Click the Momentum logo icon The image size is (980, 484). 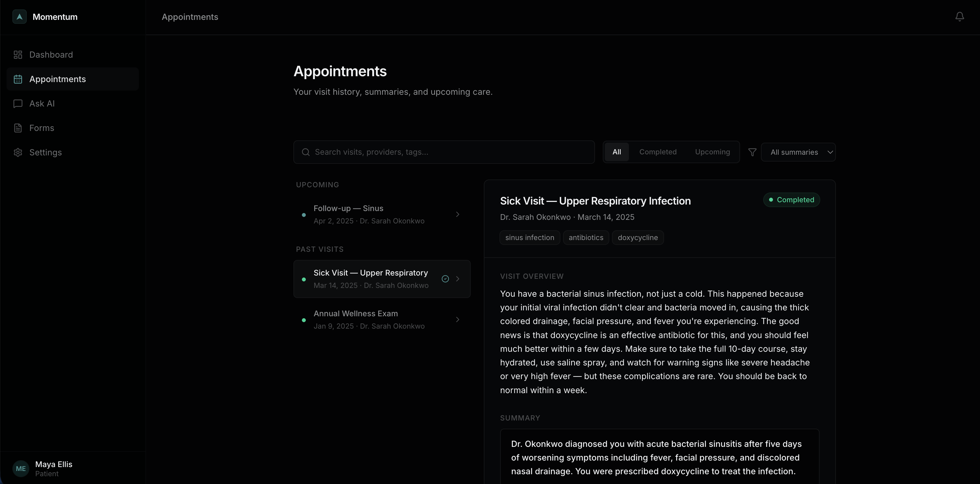coord(20,17)
